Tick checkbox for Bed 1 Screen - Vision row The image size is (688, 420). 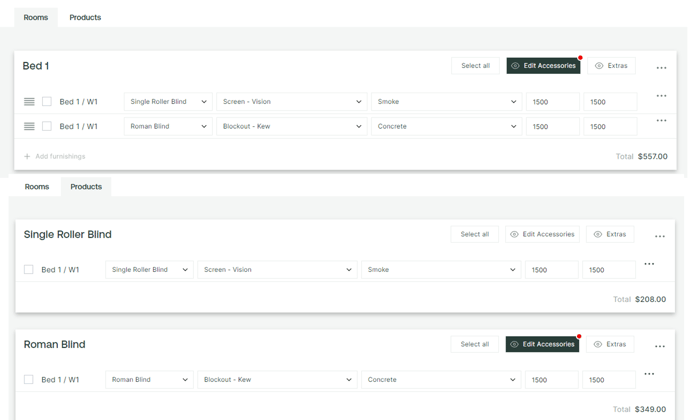(47, 101)
